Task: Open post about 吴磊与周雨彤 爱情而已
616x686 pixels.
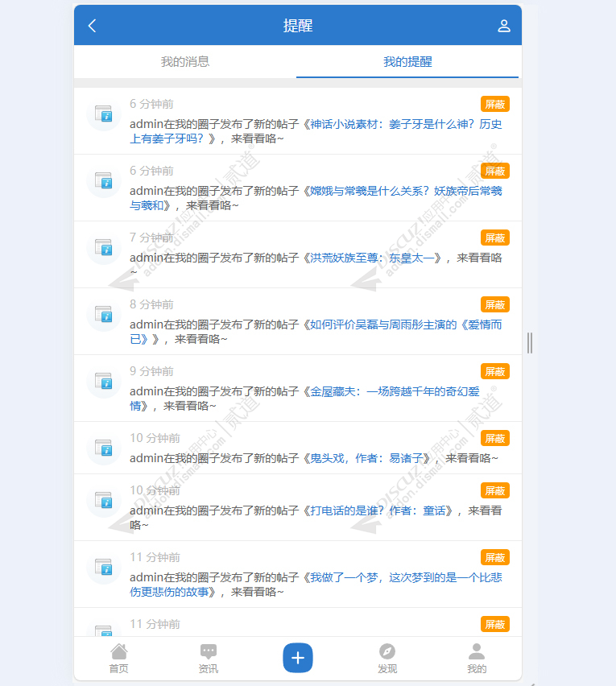Action: [x=406, y=324]
